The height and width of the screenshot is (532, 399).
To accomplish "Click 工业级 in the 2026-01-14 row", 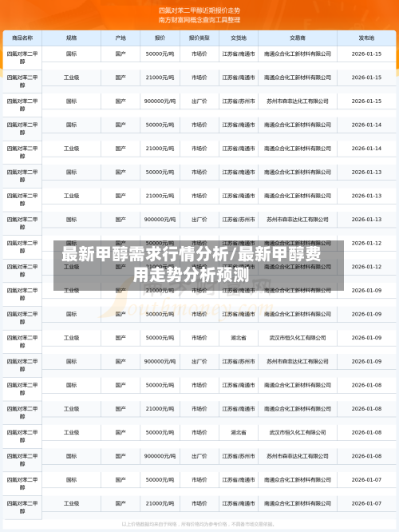I will [71, 149].
